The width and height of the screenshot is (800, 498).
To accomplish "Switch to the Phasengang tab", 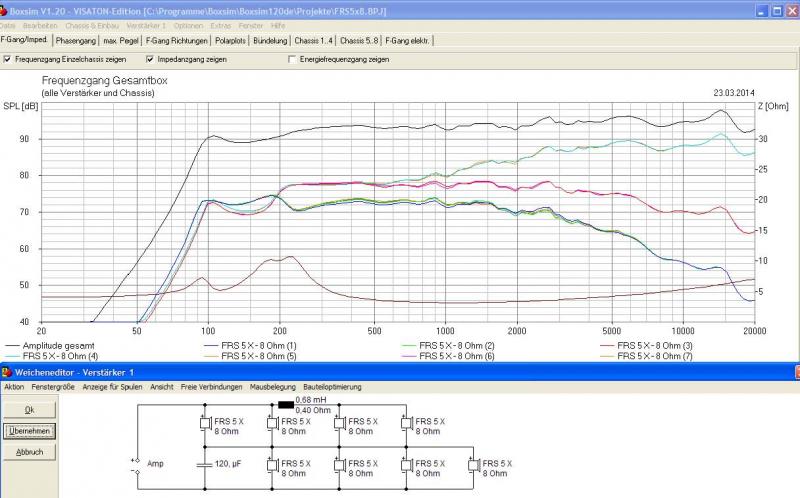I will pyautogui.click(x=76, y=41).
